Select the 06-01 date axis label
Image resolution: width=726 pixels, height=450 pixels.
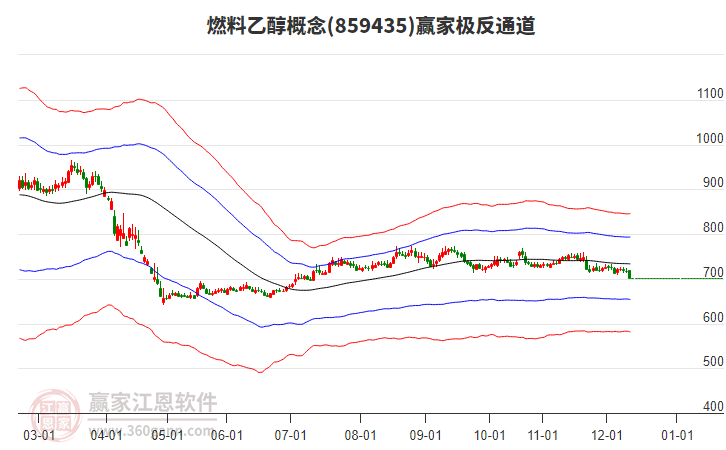[226, 435]
